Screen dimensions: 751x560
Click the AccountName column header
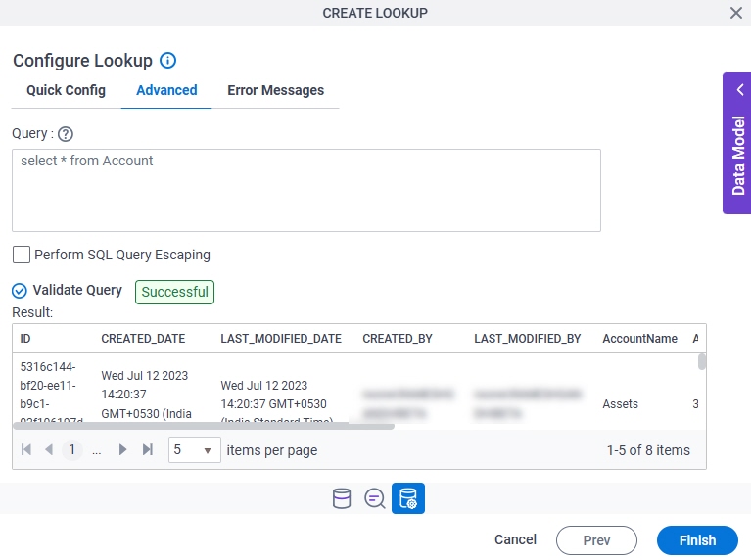coord(640,339)
